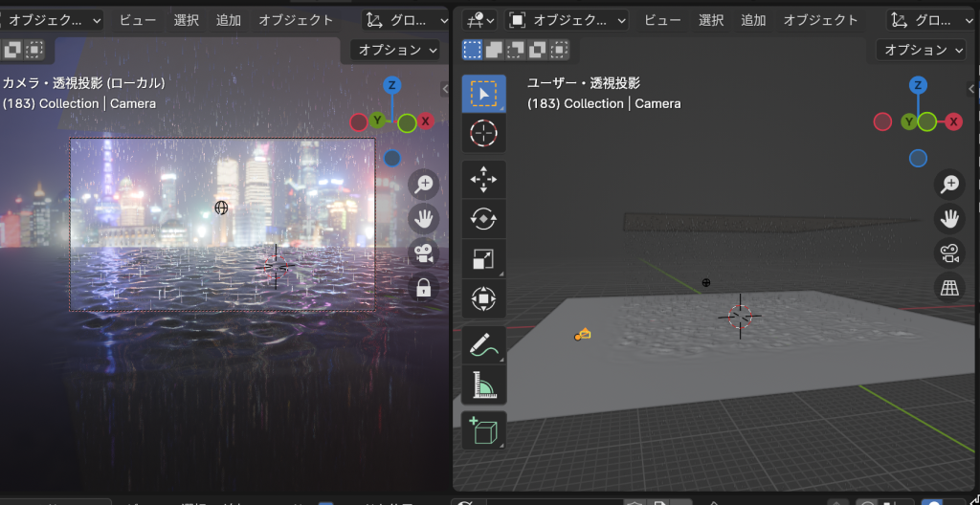Click the Add Cube tool icon
Image resolution: width=980 pixels, height=505 pixels.
pos(483,430)
